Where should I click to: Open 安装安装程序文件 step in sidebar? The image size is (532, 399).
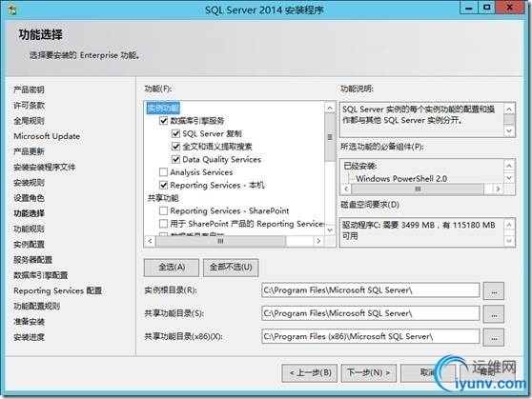[x=45, y=168]
